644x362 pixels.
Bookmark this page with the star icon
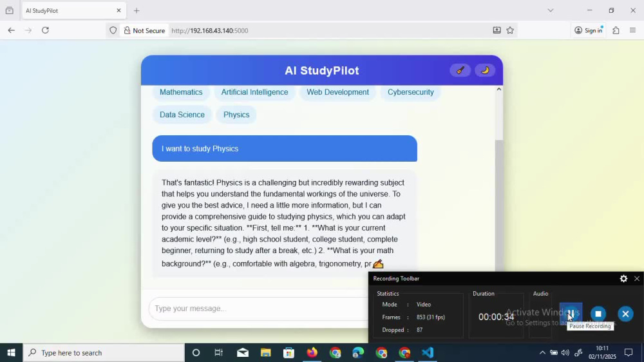tap(510, 30)
